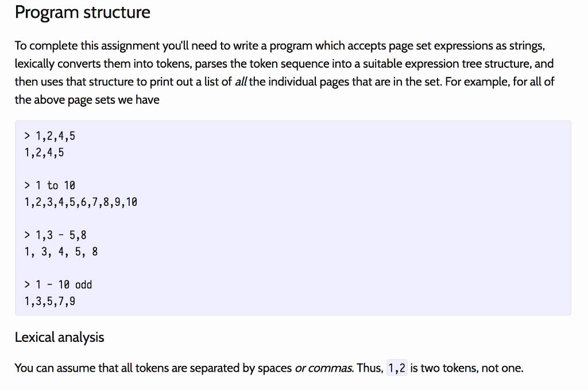Click output 1,2,3,4,5,6,7,8,9,10
588x390 pixels.
click(x=80, y=202)
